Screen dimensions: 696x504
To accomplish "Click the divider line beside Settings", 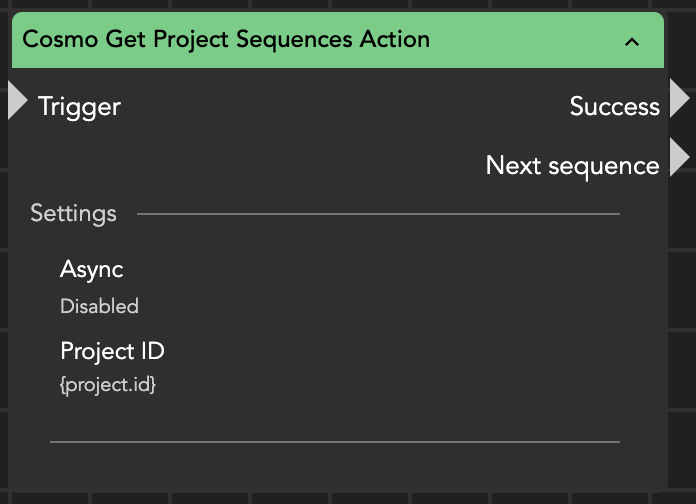I will coord(378,214).
